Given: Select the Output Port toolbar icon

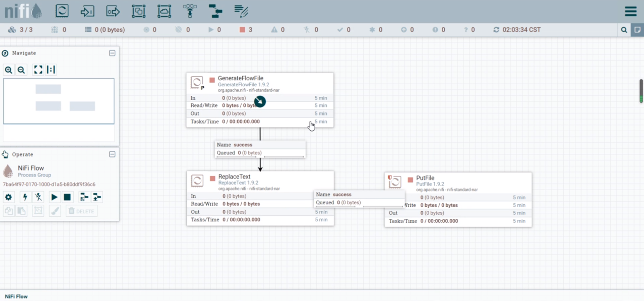Looking at the screenshot, I should [113, 11].
